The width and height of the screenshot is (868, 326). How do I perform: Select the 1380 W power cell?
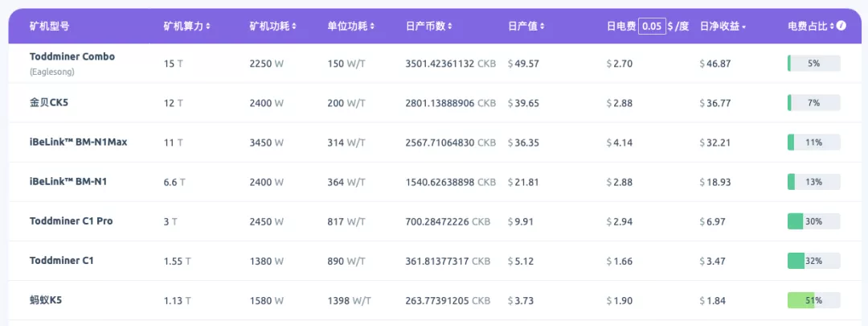click(x=266, y=261)
